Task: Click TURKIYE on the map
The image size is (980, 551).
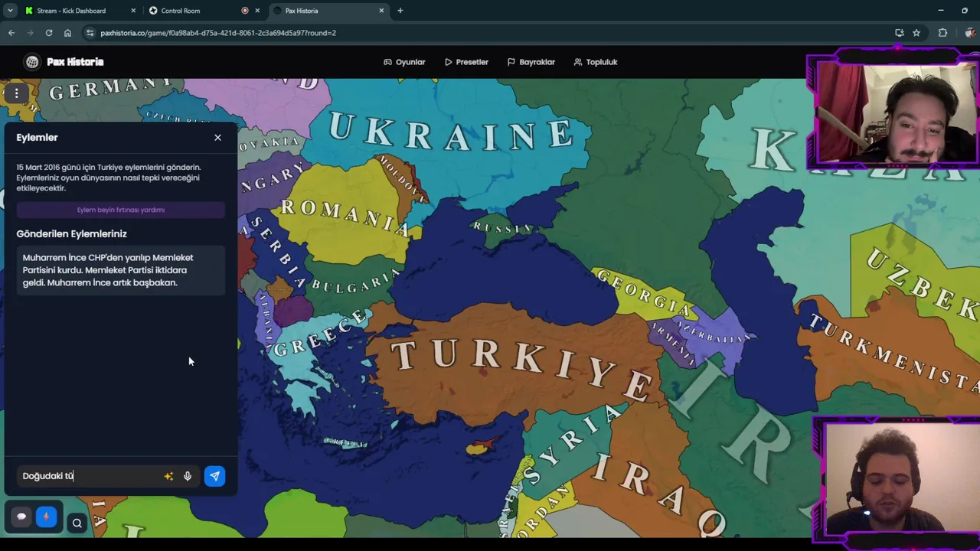Action: [x=521, y=369]
